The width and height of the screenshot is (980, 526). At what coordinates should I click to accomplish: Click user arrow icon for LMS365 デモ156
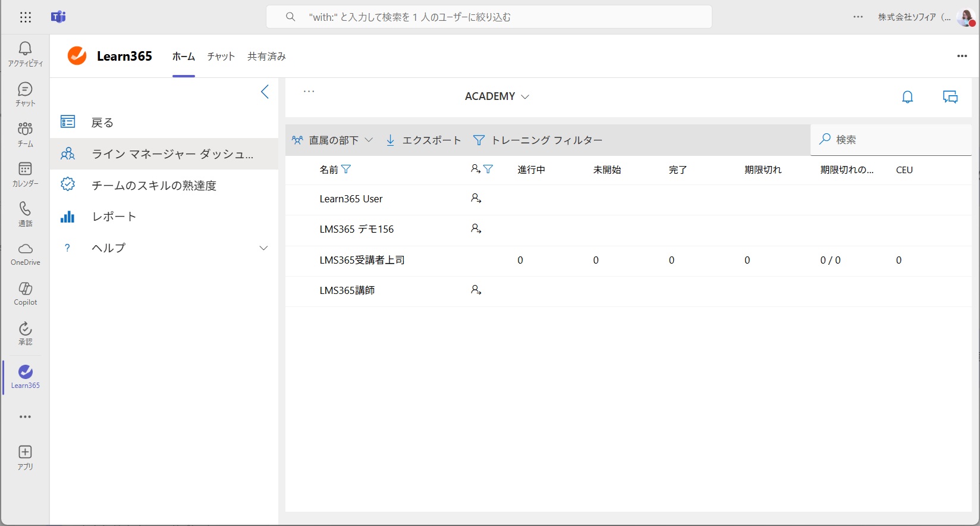coord(476,228)
